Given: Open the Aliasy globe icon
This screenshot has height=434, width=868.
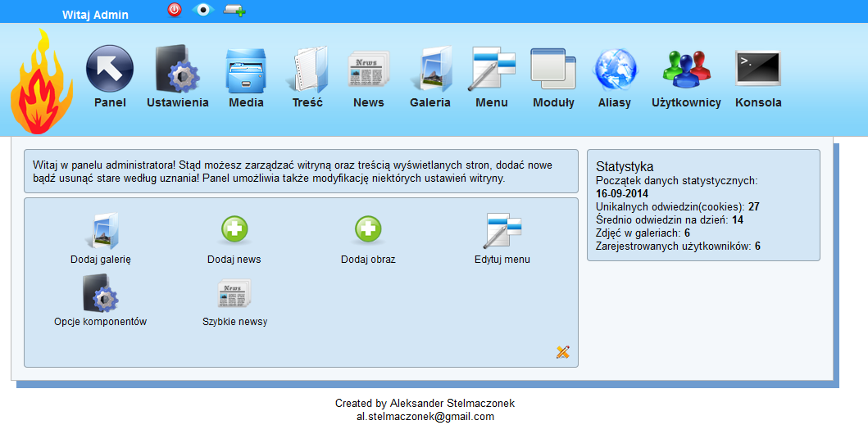Looking at the screenshot, I should tap(615, 70).
